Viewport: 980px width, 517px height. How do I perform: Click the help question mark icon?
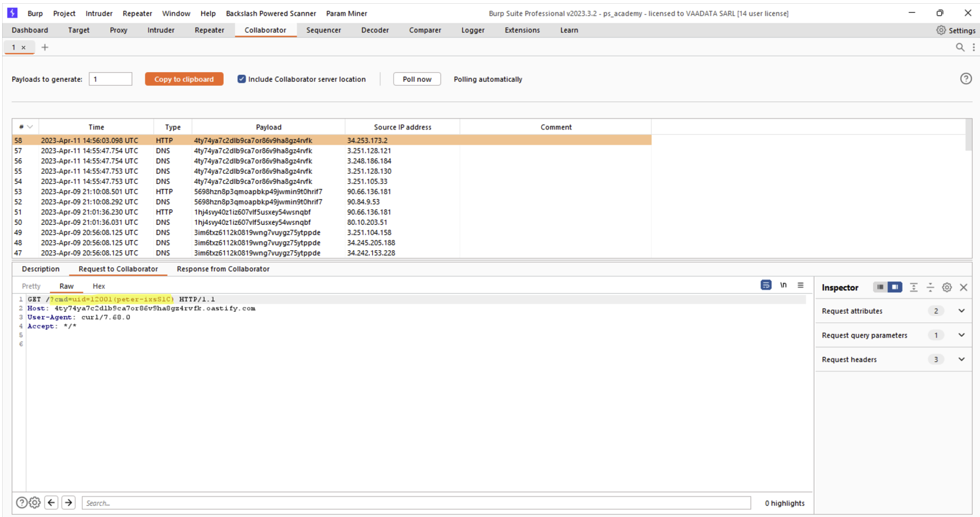point(965,79)
